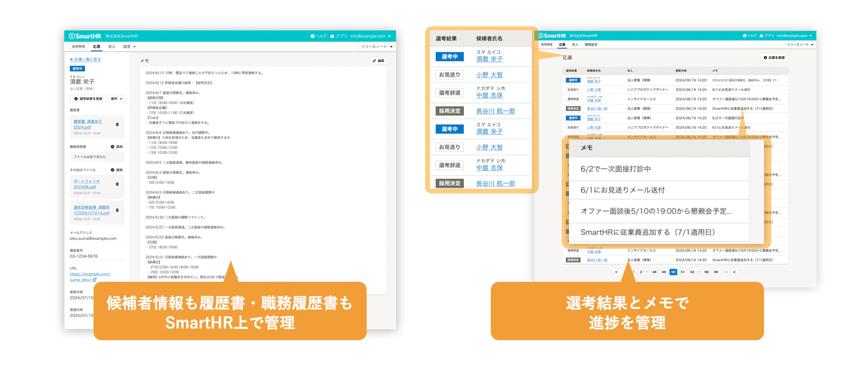Image resolution: width=868 pixels, height=366 pixels.
Task: Go to page 2 in pagination
Action: pos(641,272)
